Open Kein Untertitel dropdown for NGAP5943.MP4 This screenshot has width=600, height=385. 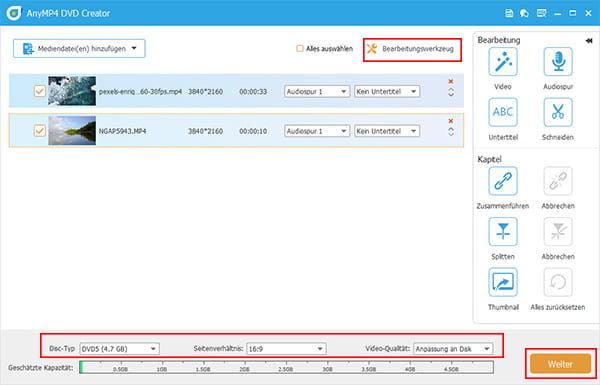click(x=387, y=131)
